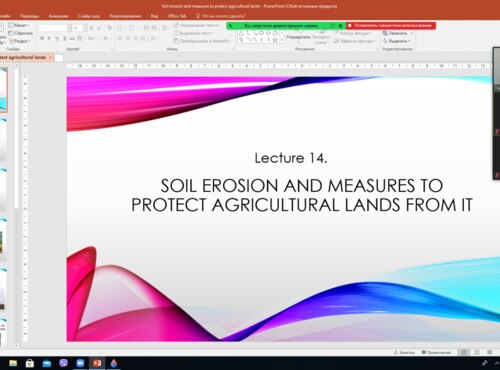Open the text columns dropdown

pyautogui.click(x=154, y=38)
